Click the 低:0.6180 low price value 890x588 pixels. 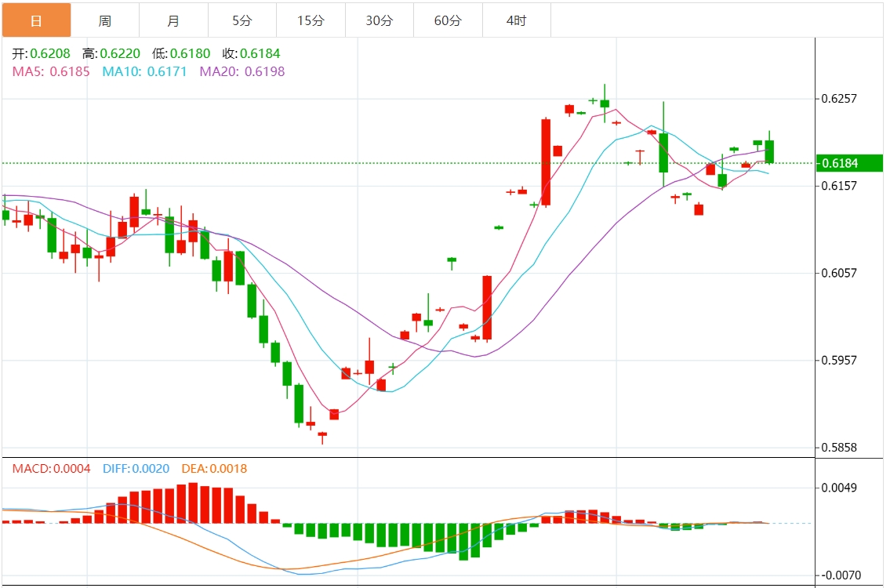point(181,53)
